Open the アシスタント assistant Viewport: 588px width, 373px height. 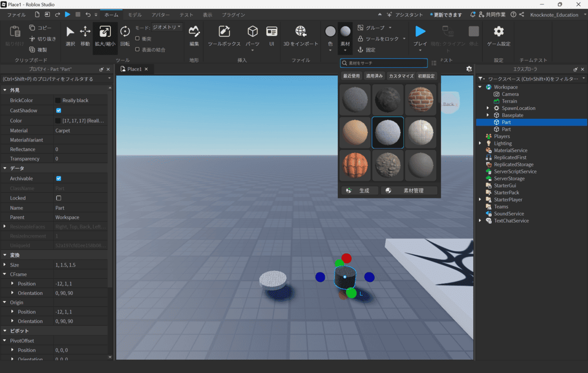(405, 15)
